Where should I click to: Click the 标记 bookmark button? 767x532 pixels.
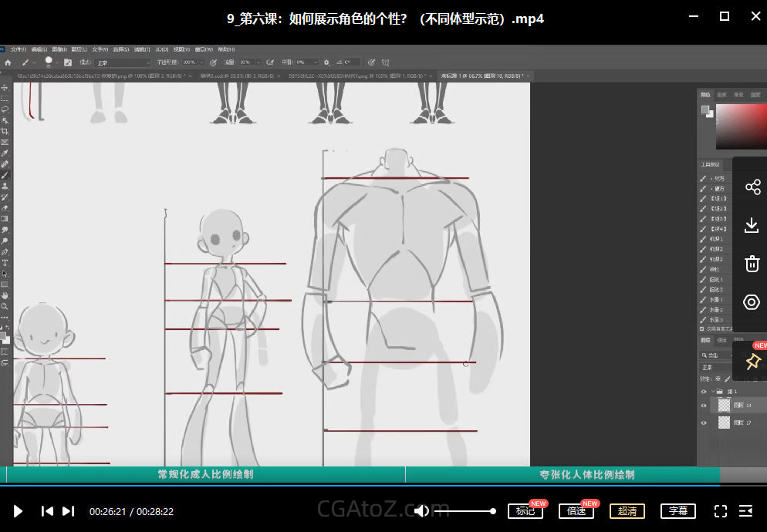click(525, 511)
